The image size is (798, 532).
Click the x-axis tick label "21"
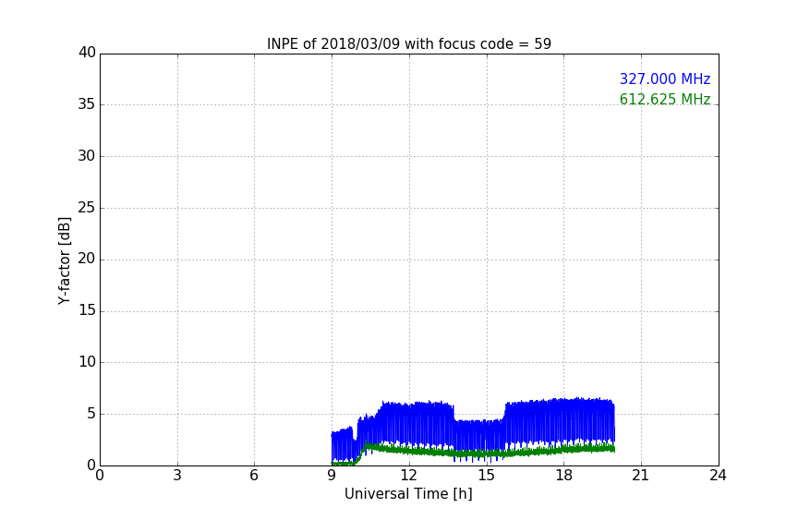[x=641, y=476]
